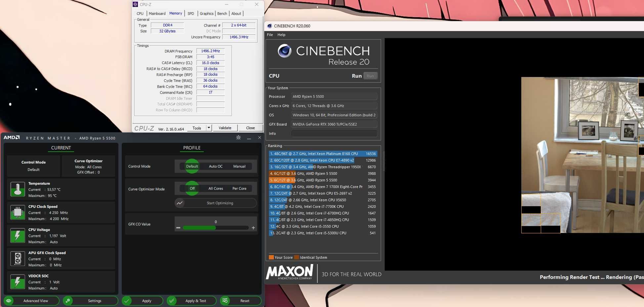The image size is (644, 307).
Task: Click the VDDCR SOC lightning icon
Action: pyautogui.click(x=18, y=282)
